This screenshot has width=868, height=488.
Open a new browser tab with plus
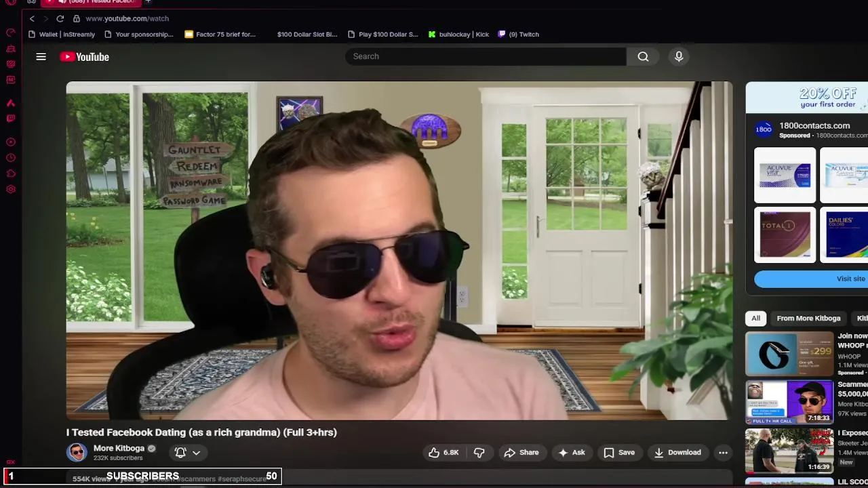point(148,2)
